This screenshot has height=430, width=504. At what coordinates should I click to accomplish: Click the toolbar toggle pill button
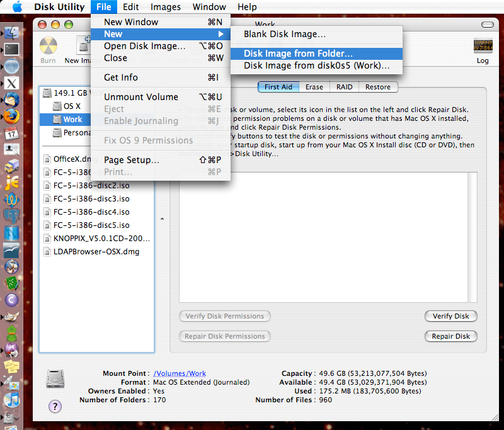click(x=487, y=25)
